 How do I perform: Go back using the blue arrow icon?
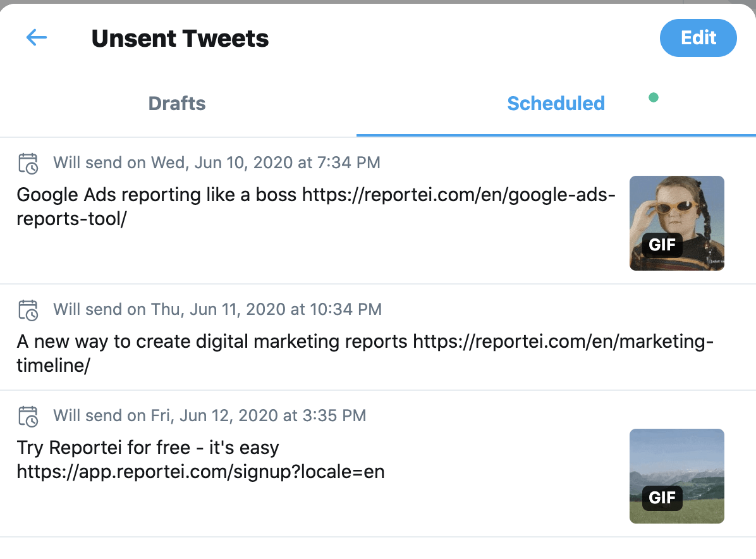tap(37, 37)
